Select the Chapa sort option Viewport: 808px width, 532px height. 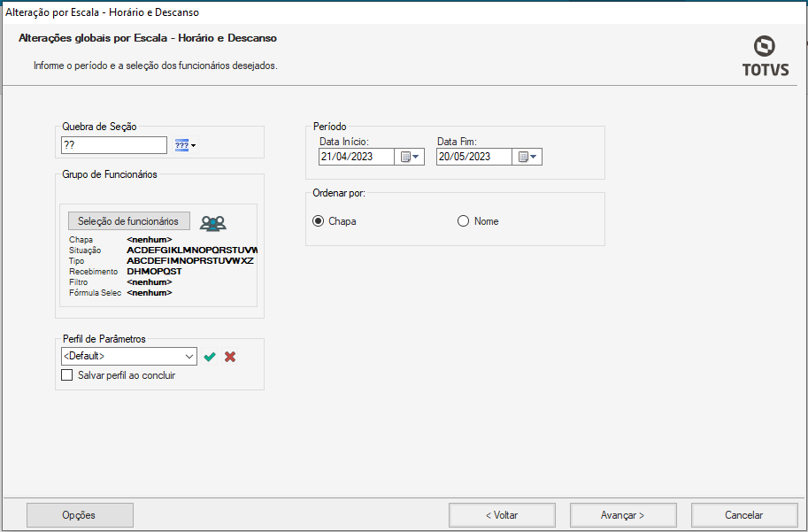319,221
